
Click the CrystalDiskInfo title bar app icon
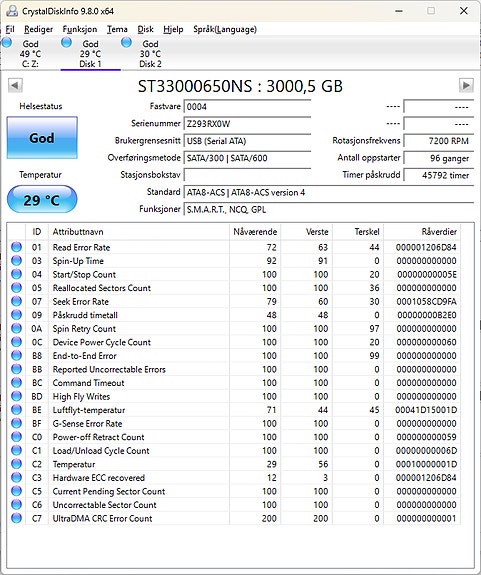(x=12, y=11)
